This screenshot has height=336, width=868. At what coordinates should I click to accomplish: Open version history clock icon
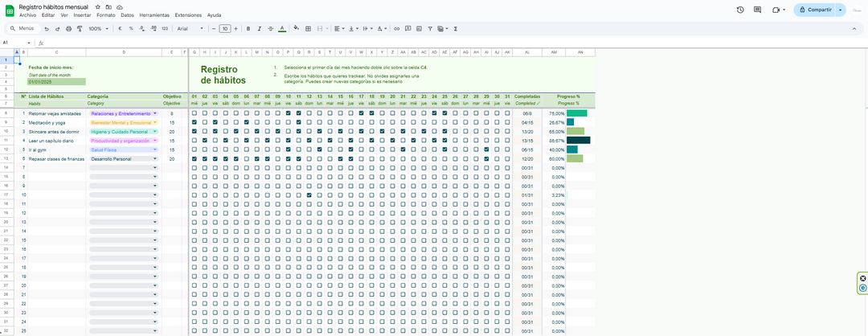point(739,10)
